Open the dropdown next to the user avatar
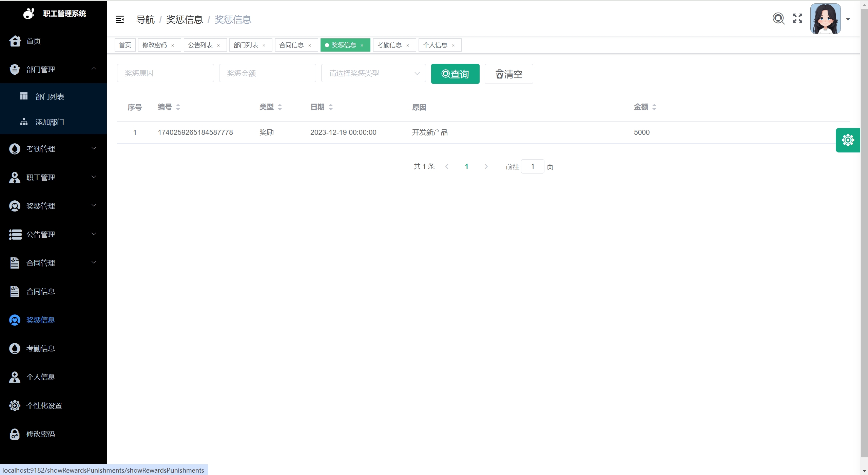Screen dimensions: 868x475 click(x=848, y=20)
